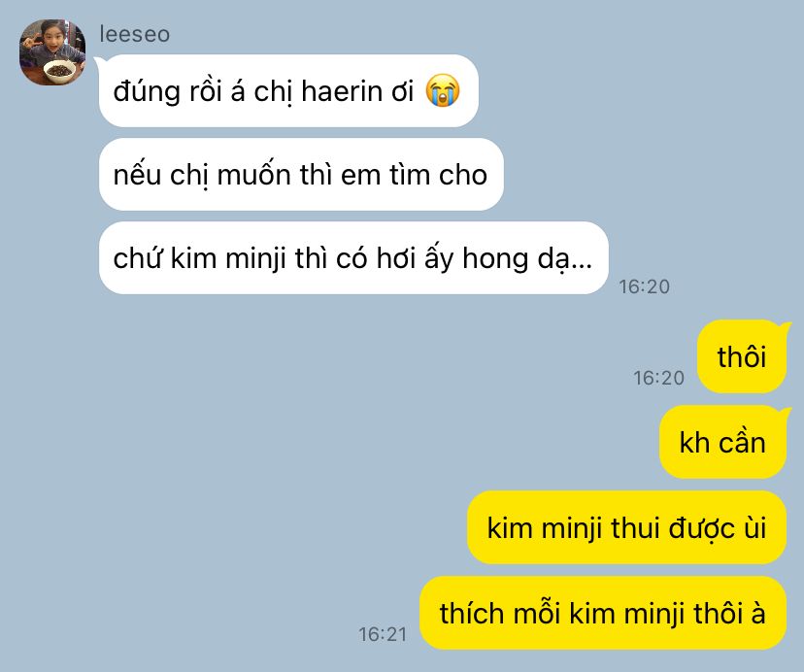This screenshot has height=672, width=804.
Task: Open leeseo's profile picture
Action: pos(52,52)
